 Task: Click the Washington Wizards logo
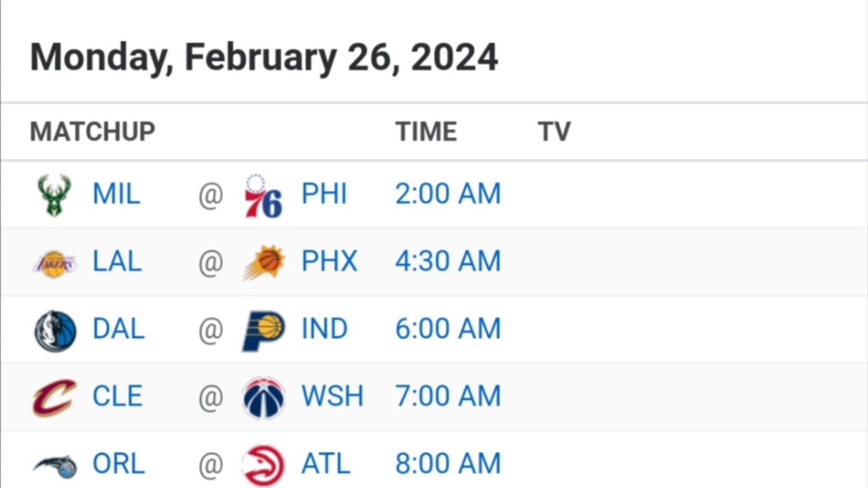(264, 398)
